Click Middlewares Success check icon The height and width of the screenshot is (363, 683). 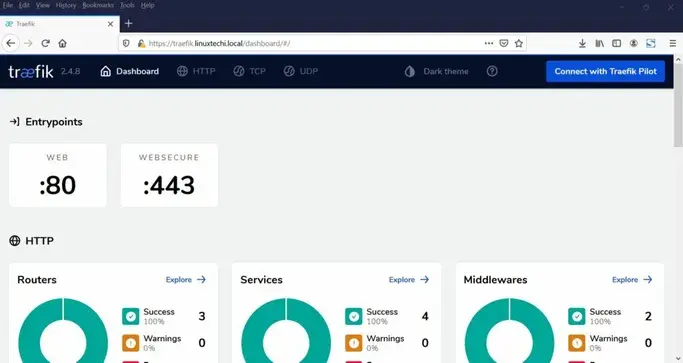click(577, 316)
